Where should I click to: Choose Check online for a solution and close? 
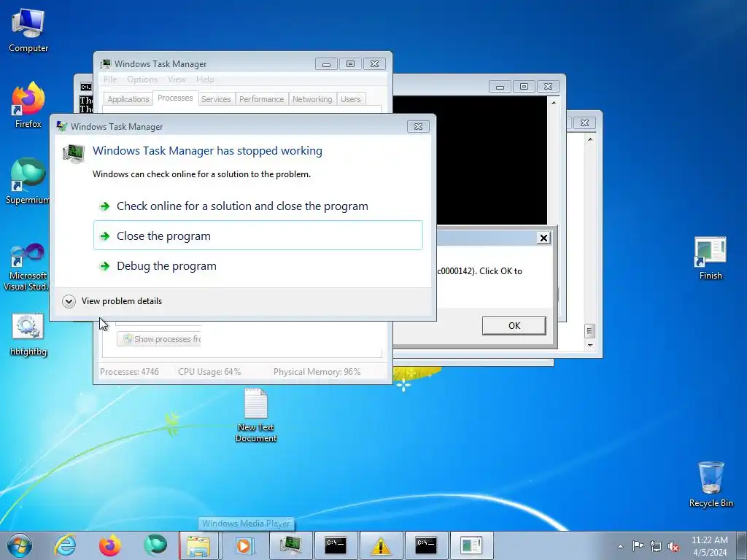(258, 206)
